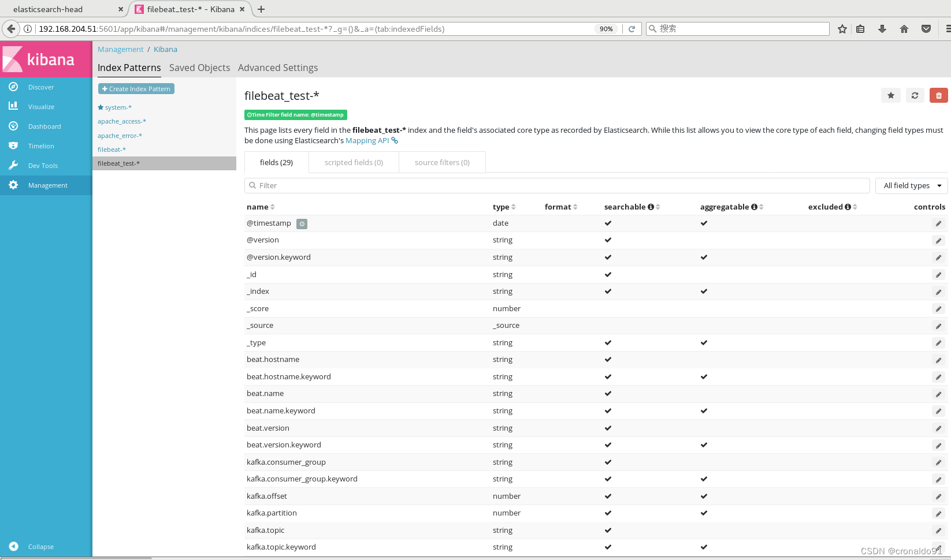Screen dimensions: 951x560
Task: Click the browser search box
Action: 737,29
